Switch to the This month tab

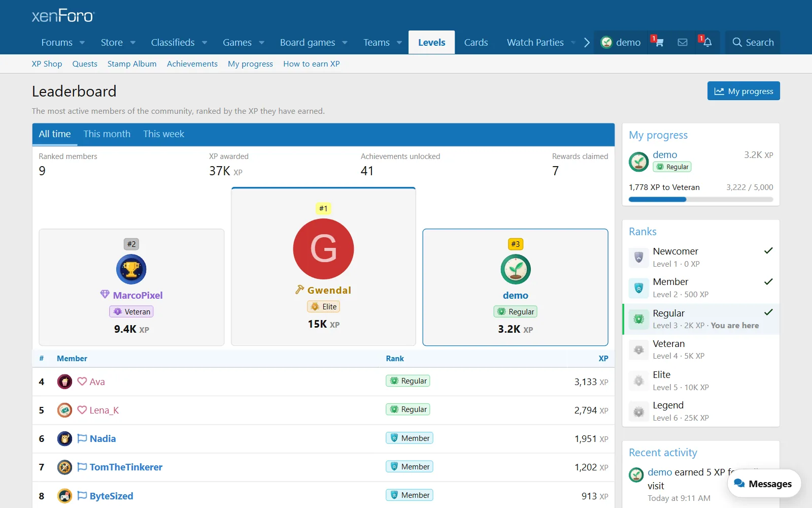(x=107, y=134)
